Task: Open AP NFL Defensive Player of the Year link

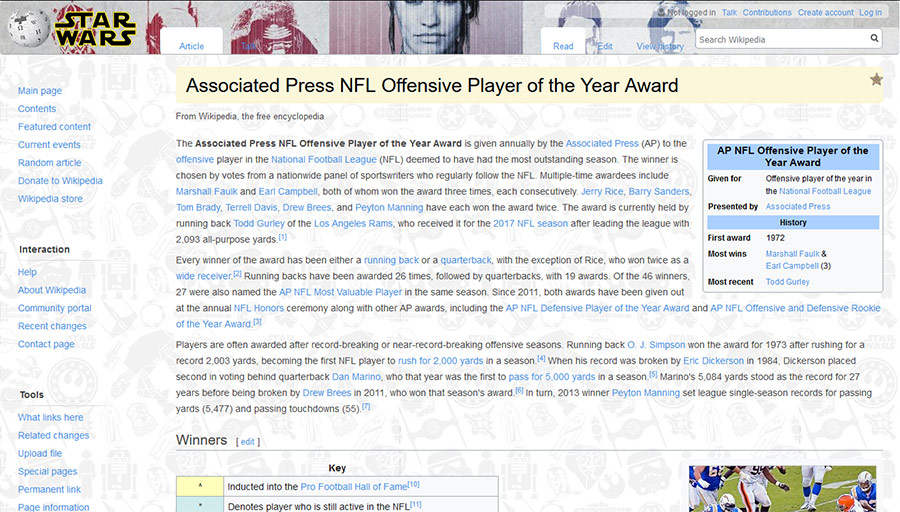Action: 598,309
